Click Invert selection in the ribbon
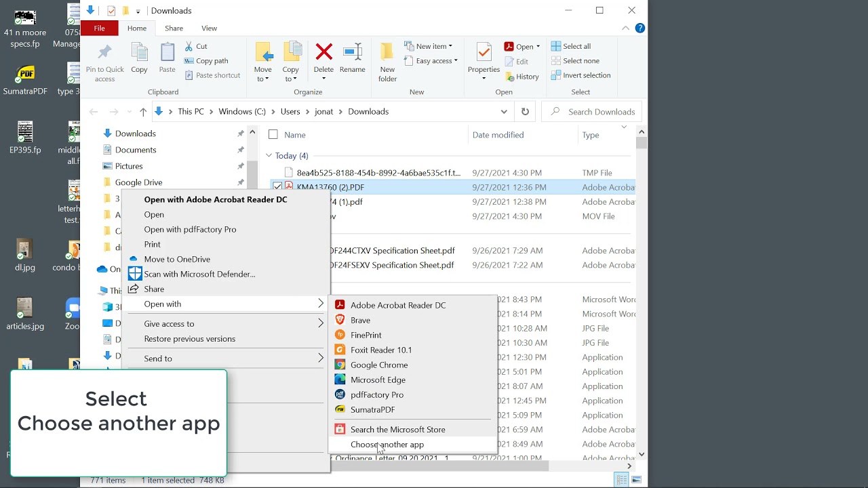868x488 pixels. pyautogui.click(x=580, y=75)
